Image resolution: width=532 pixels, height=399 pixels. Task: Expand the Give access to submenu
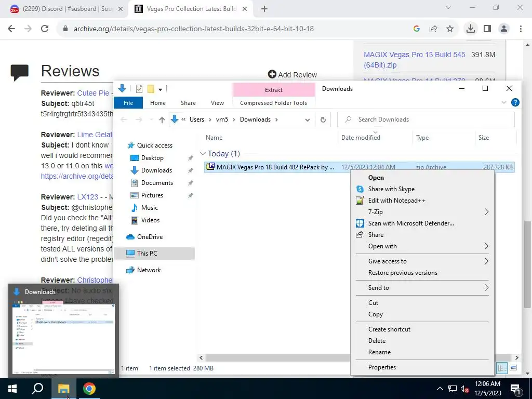pos(422,261)
